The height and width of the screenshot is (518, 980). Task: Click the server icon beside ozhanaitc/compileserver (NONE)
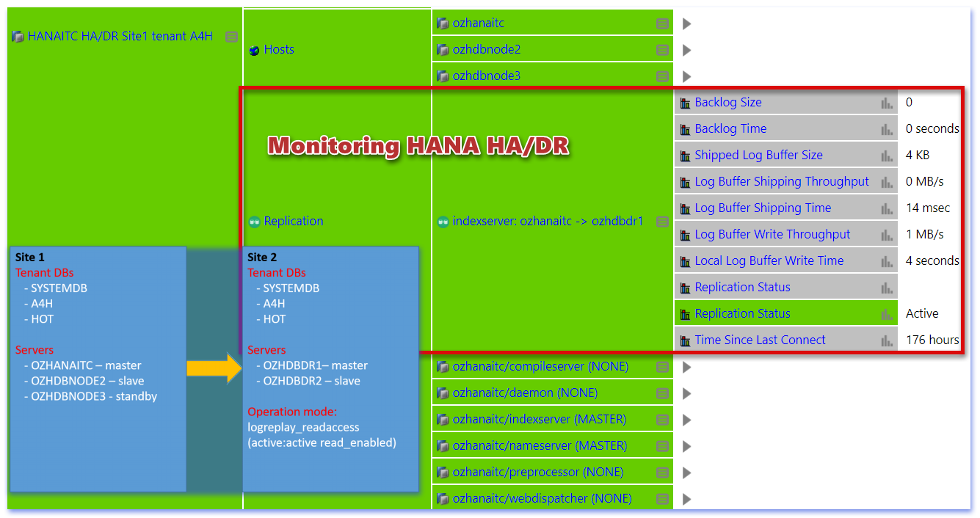(443, 366)
